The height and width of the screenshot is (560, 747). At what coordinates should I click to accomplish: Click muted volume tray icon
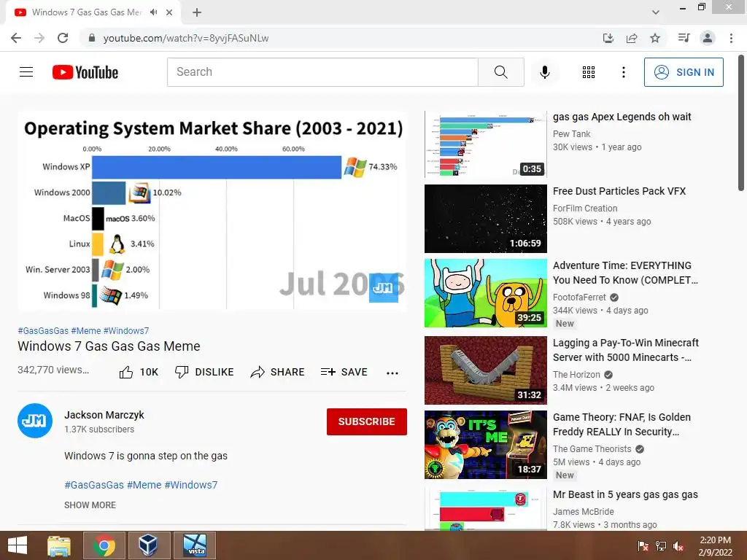(678, 545)
